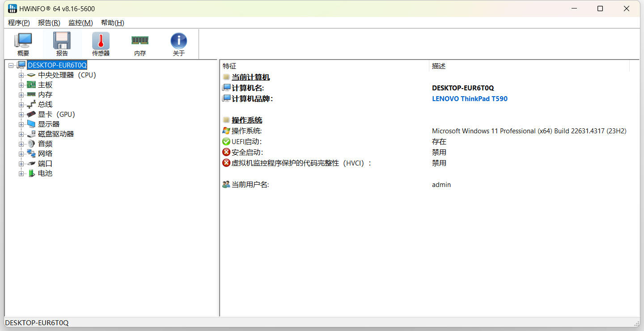Open the 监控(M) menu
Screen dimensions: 644x331
tap(80, 23)
